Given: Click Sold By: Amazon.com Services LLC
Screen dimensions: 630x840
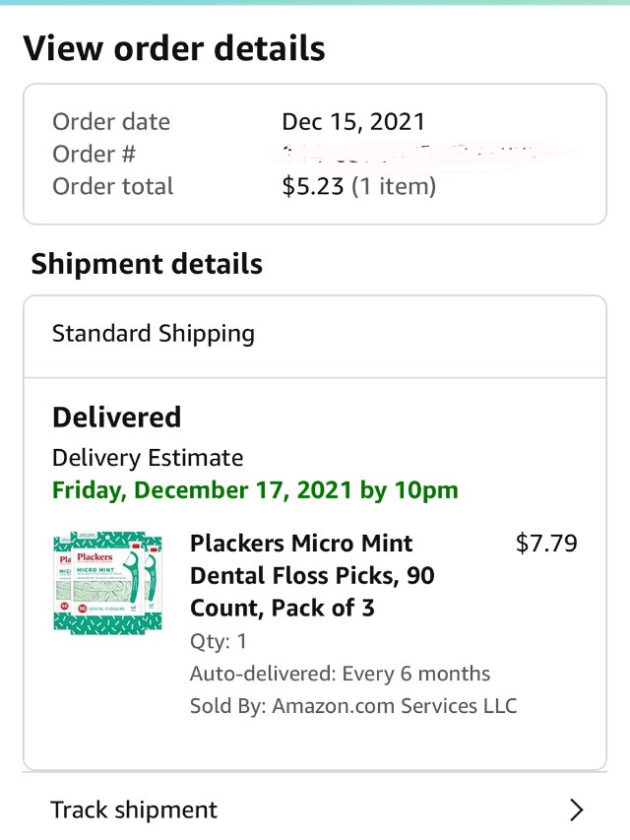Looking at the screenshot, I should (x=352, y=705).
